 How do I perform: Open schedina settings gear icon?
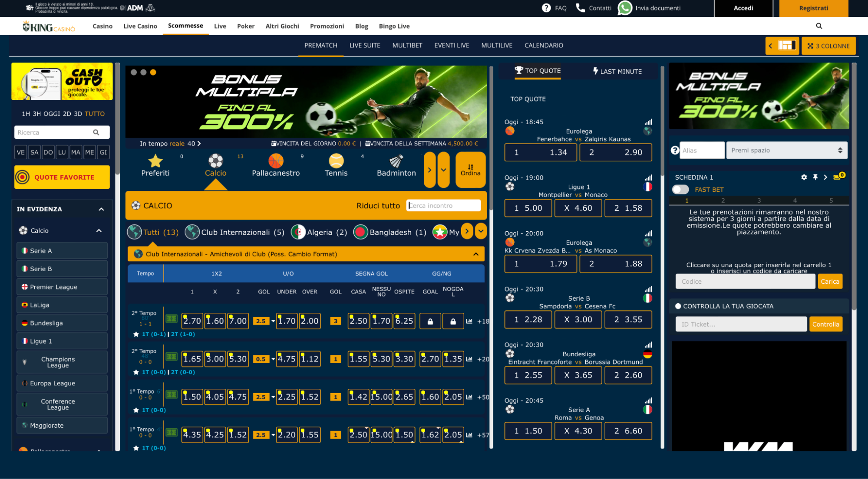tap(804, 177)
